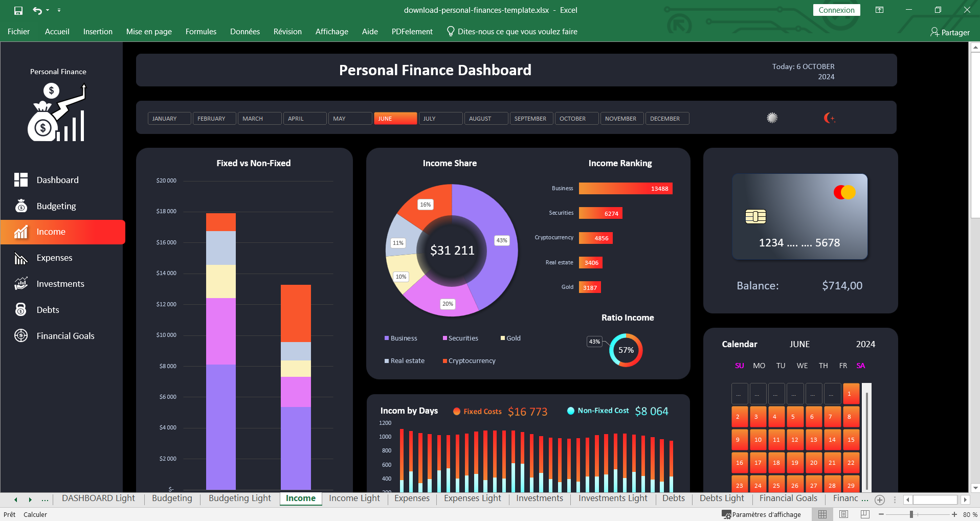Click the Investments growth icon

(x=21, y=283)
